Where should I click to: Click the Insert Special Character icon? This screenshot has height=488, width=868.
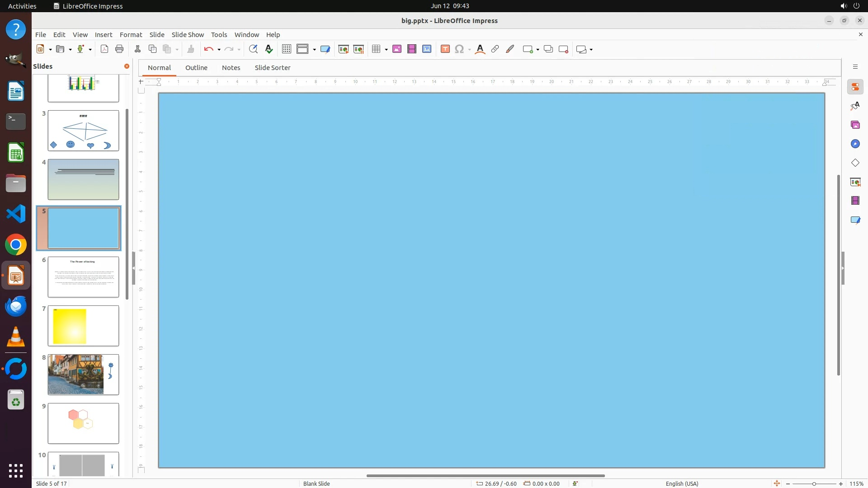[459, 49]
